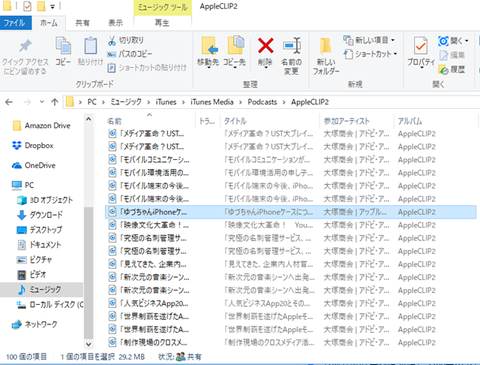Image resolution: width=480 pixels, height=365 pixels.
Task: Expand the Open dropdown arrow
Action: click(x=467, y=41)
